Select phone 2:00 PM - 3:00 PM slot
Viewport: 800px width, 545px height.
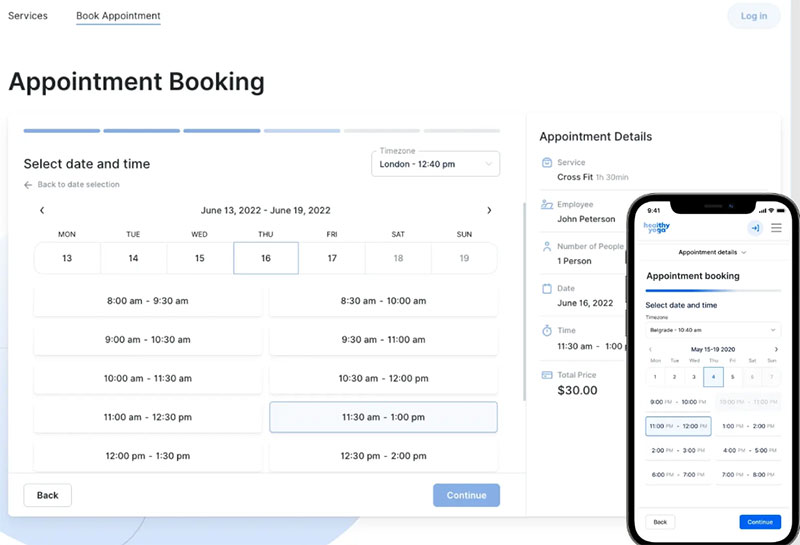coord(678,451)
